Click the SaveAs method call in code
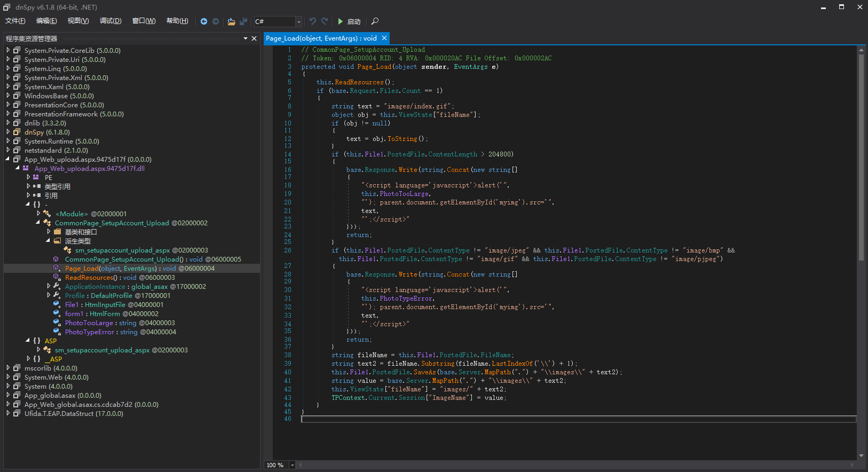 425,372
